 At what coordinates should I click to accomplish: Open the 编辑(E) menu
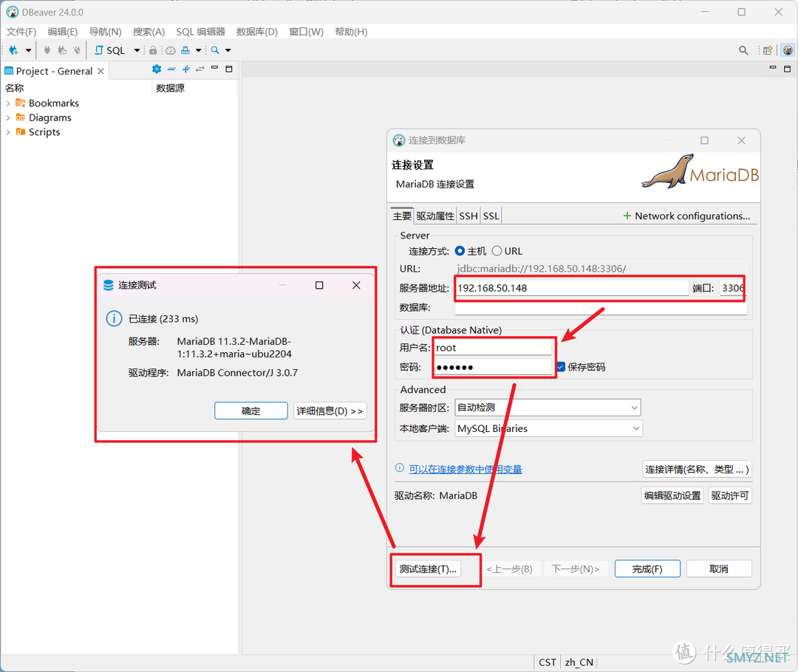(x=62, y=32)
